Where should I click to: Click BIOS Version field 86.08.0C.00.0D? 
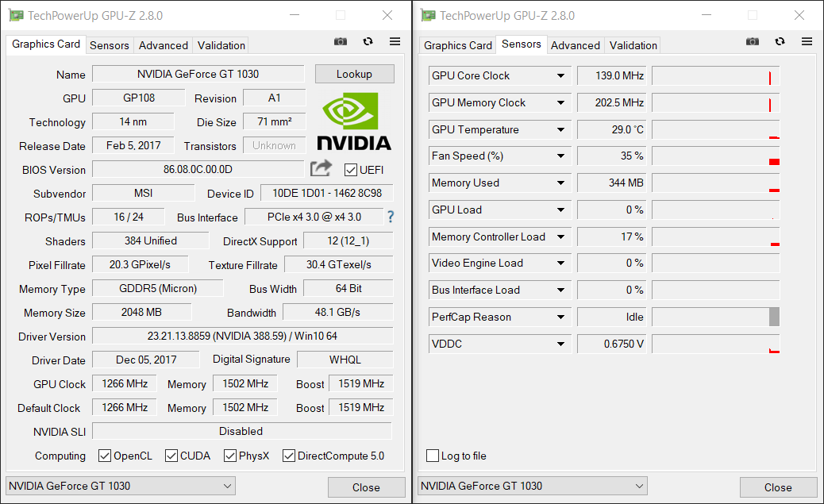coord(198,169)
